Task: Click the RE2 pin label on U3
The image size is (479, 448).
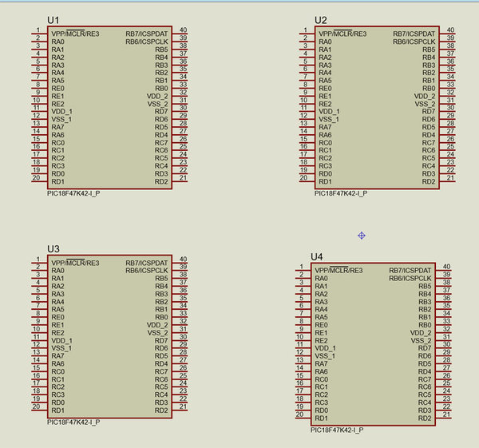Action: coord(58,333)
